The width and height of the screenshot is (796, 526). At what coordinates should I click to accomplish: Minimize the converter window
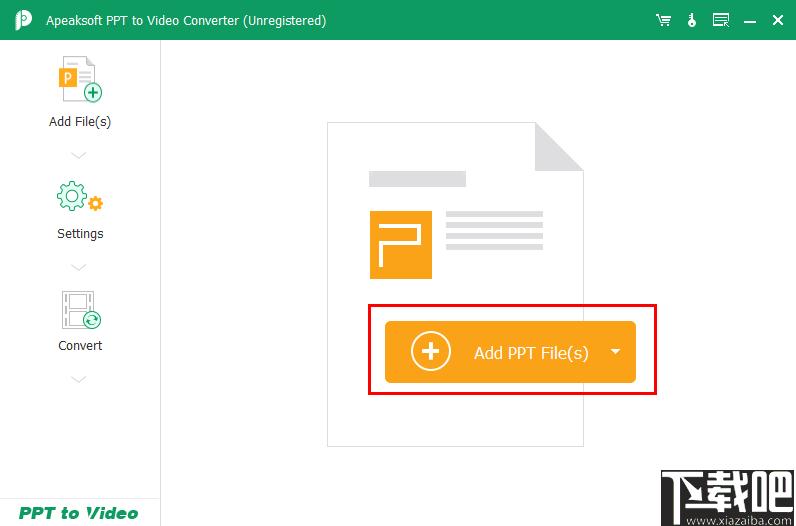749,21
